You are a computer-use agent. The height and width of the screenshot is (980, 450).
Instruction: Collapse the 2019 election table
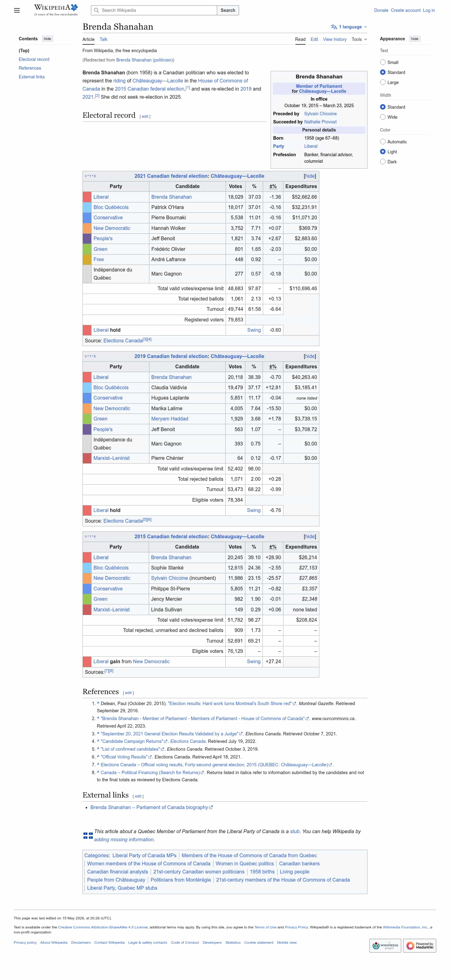[x=309, y=356]
